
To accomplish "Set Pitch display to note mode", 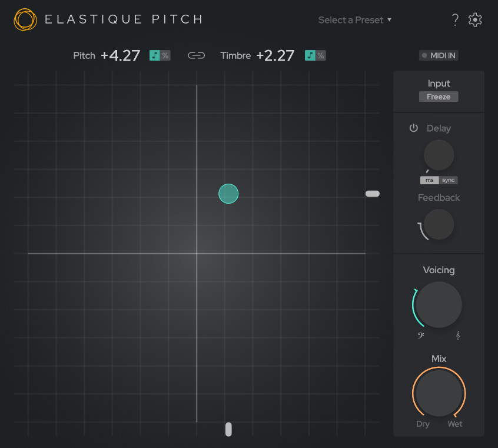I will click(x=155, y=55).
